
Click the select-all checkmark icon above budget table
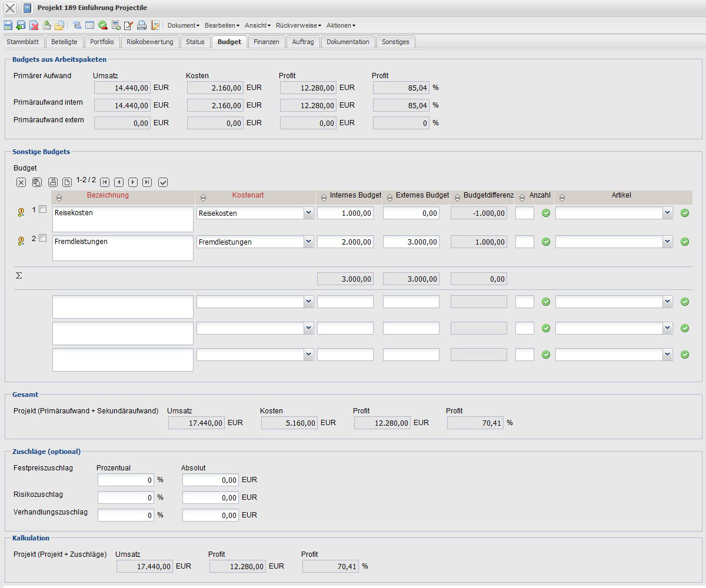163,182
